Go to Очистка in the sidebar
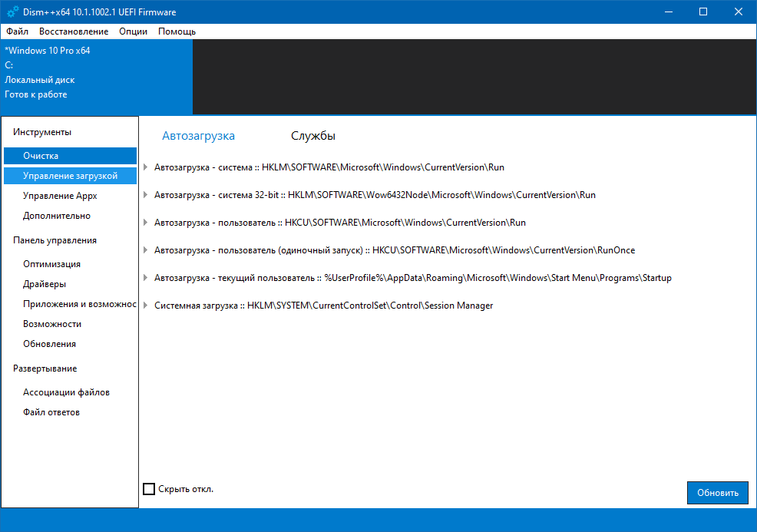Viewport: 757px width, 532px height. [41, 156]
